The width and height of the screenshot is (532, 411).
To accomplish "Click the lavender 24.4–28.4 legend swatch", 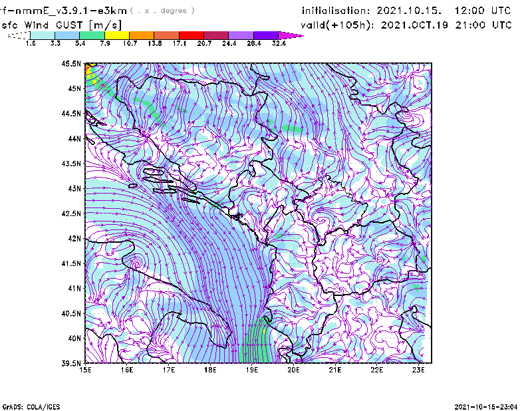I will coord(241,35).
